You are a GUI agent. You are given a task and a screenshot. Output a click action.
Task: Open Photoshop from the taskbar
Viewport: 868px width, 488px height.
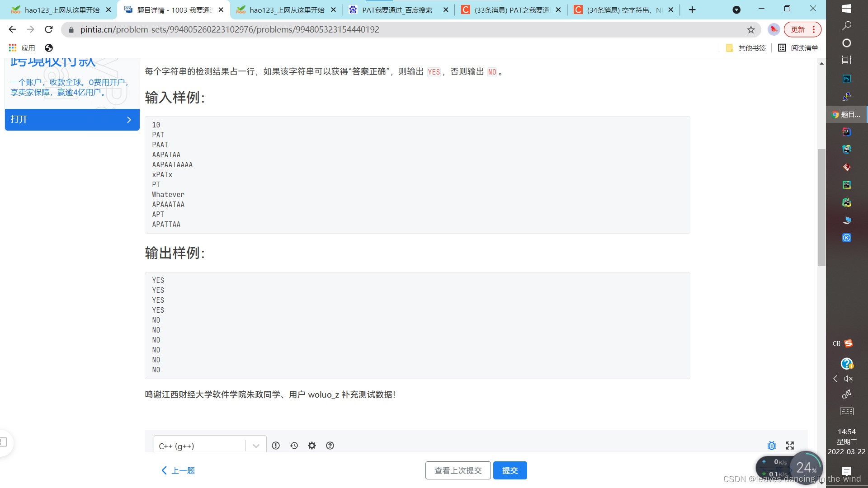[x=846, y=79]
